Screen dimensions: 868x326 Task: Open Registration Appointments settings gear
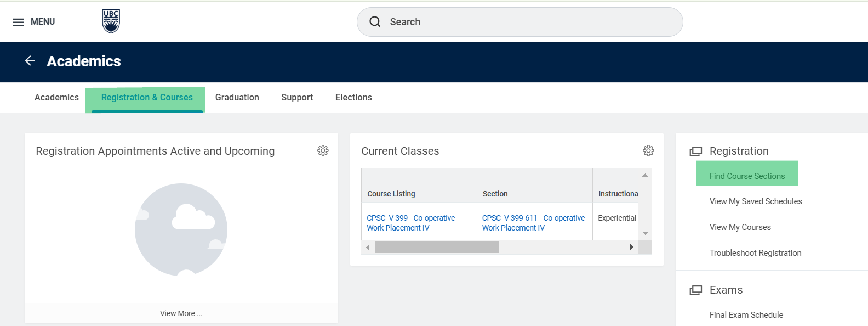coord(323,150)
